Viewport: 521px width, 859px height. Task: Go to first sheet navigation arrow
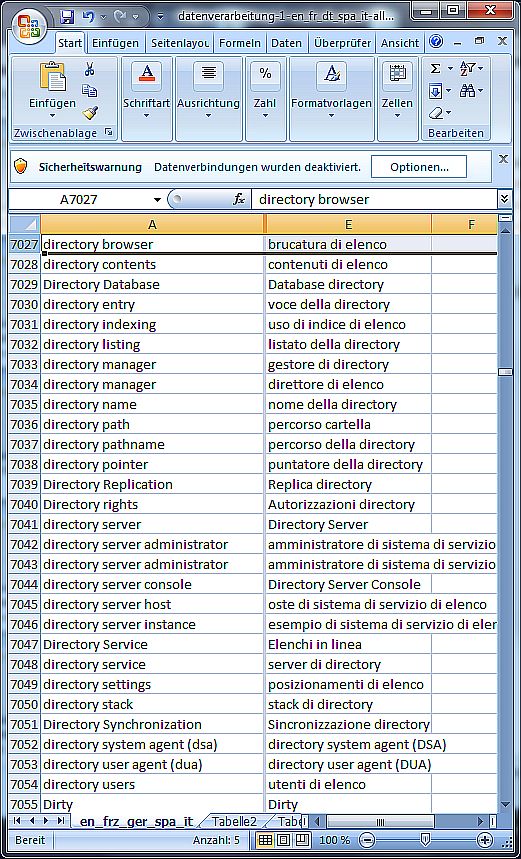17,821
